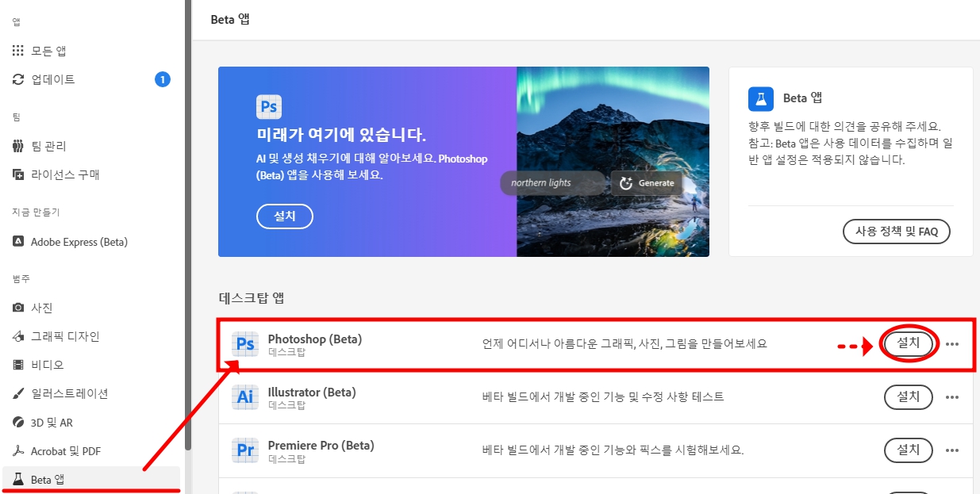Click the Updates (업데이트) refresh icon
980x494 pixels.
[x=18, y=79]
